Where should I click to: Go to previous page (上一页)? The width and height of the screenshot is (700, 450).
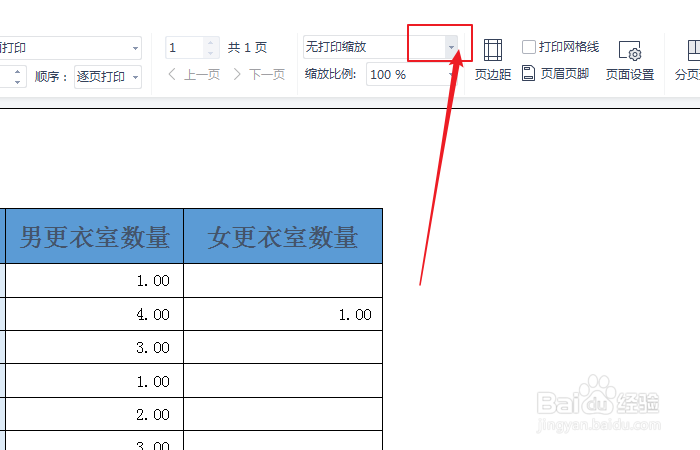tap(194, 74)
